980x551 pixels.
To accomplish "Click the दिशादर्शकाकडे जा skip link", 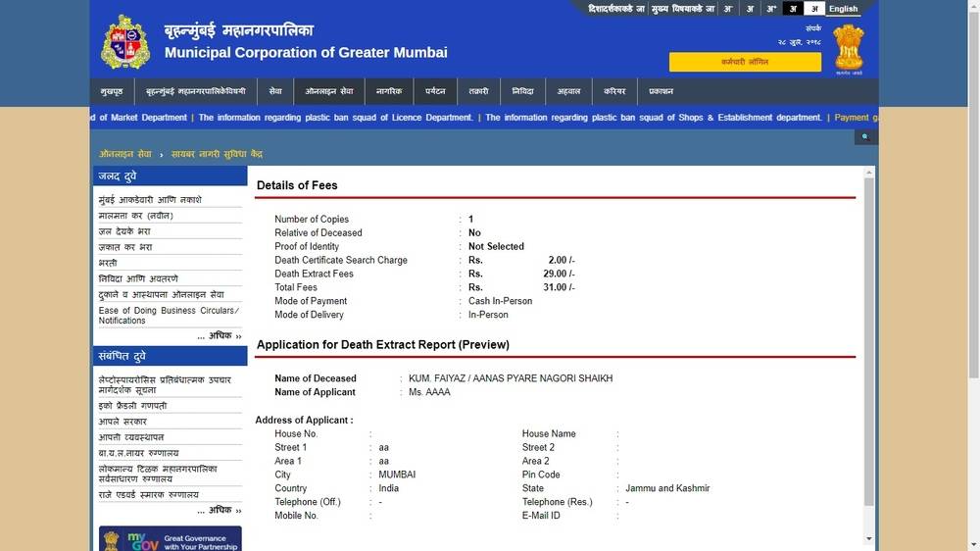I will (x=616, y=9).
